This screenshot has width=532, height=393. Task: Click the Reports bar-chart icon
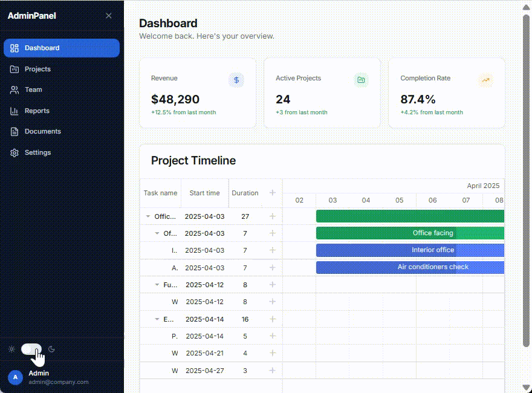[x=14, y=111]
